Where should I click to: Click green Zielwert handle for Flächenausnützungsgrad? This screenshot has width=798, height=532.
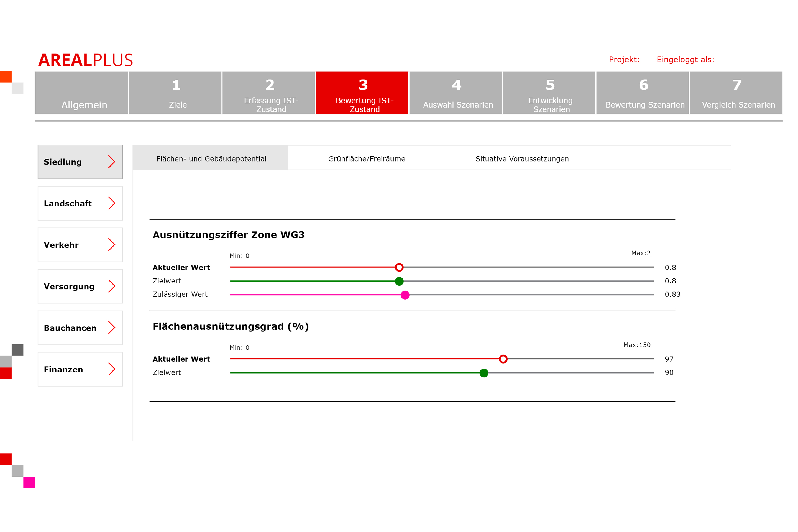click(x=484, y=373)
